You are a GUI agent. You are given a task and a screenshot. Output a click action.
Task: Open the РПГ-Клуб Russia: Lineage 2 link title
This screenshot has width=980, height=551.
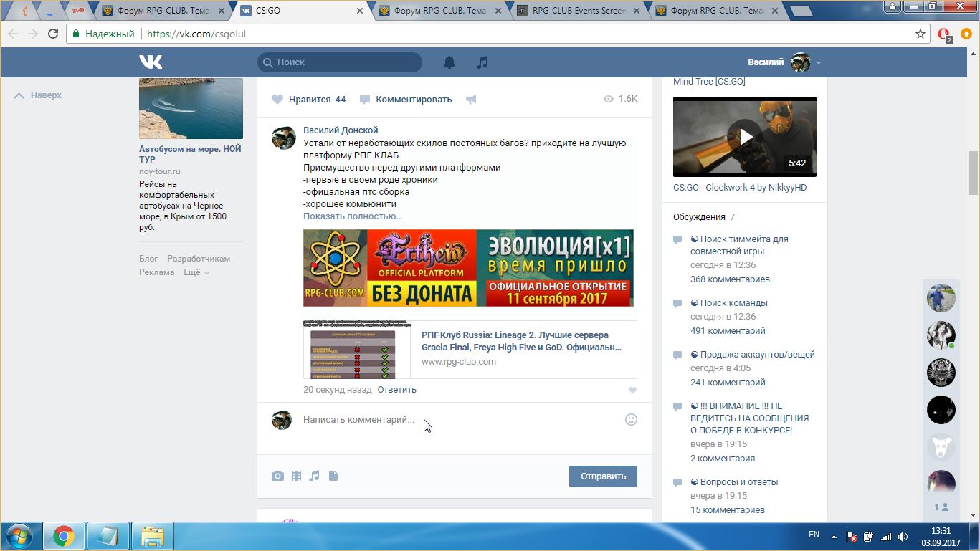(521, 341)
